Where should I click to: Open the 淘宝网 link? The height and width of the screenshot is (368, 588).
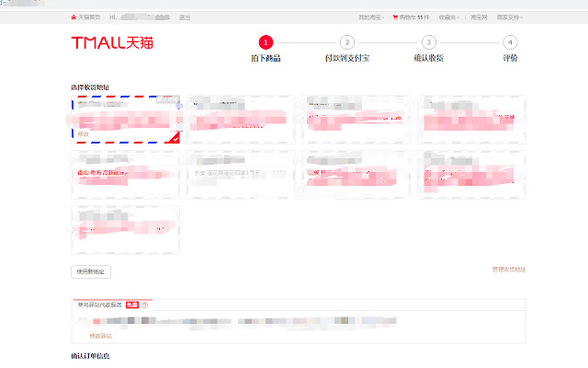click(479, 17)
